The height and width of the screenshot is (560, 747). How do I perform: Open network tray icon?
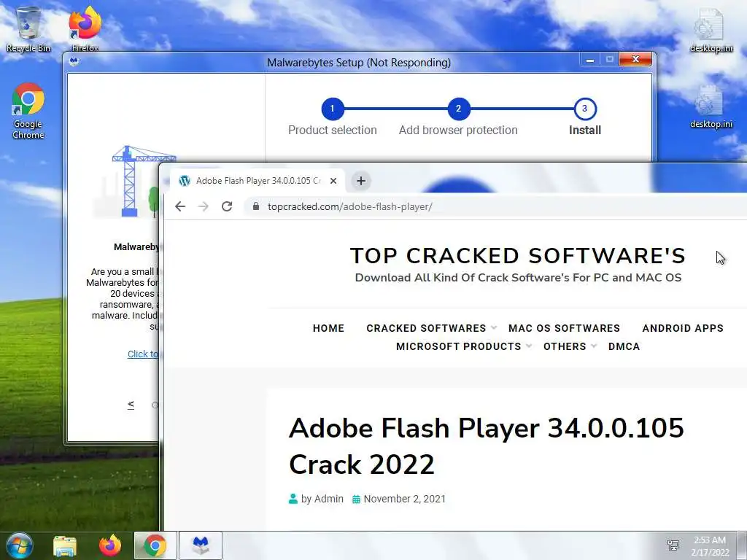point(673,545)
